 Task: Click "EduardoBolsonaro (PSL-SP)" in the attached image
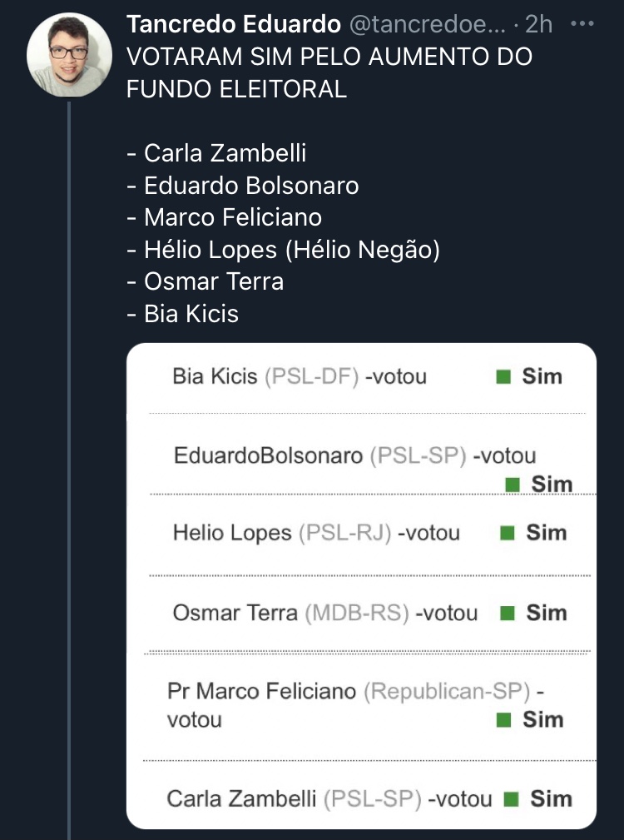point(320,456)
